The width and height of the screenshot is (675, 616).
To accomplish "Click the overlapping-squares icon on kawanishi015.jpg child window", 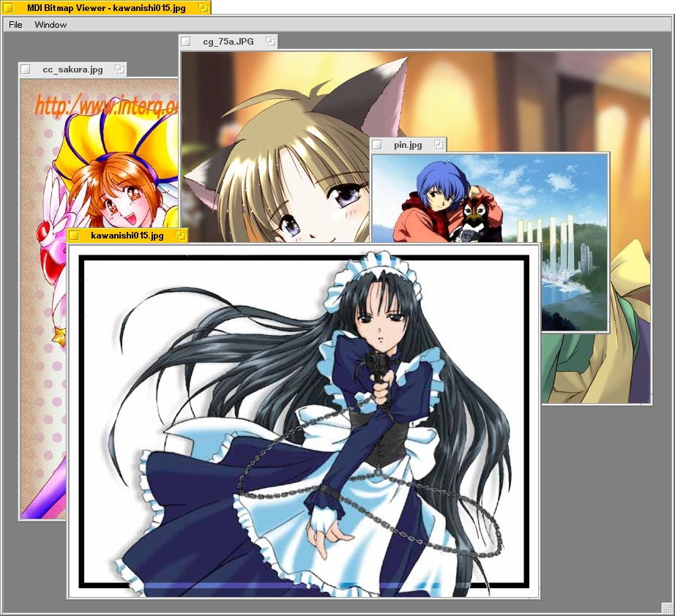I will [x=181, y=236].
